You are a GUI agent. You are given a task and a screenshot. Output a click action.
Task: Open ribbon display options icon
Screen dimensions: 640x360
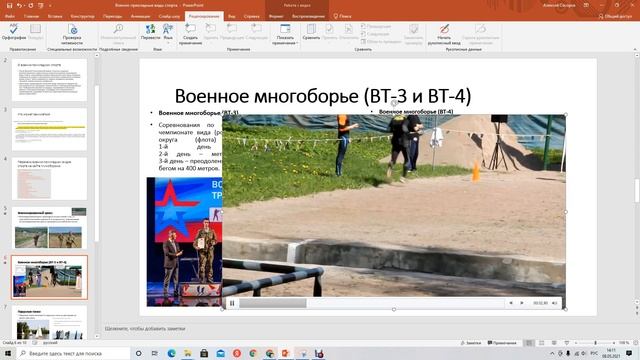click(x=587, y=5)
